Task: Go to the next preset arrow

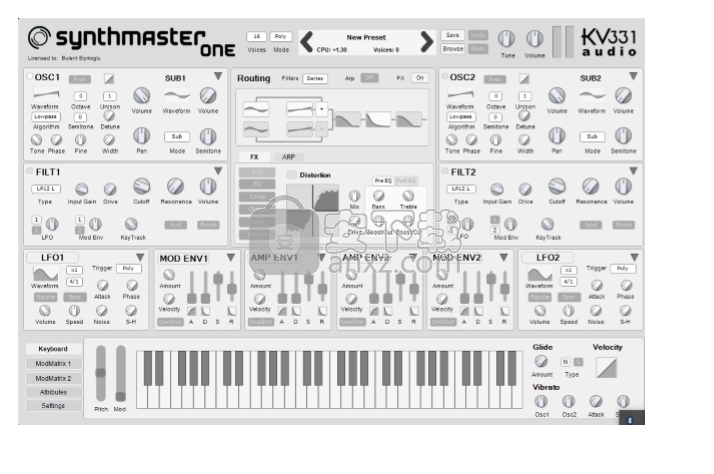Action: [427, 42]
